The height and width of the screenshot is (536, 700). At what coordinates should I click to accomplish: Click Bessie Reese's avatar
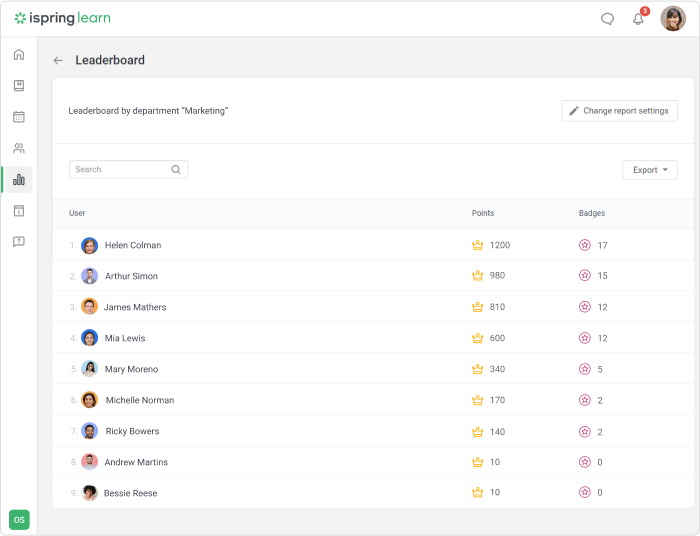pos(89,493)
